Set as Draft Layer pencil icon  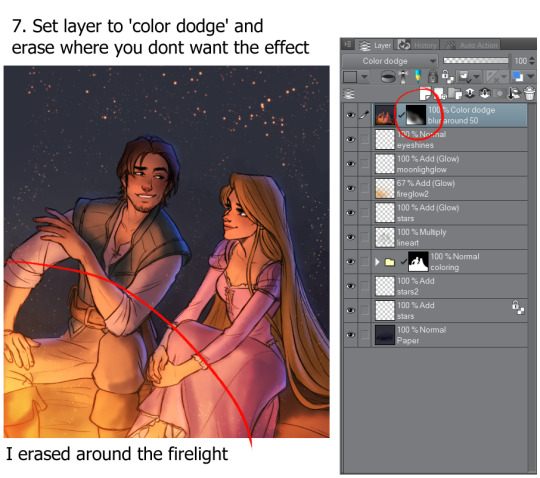(418, 76)
